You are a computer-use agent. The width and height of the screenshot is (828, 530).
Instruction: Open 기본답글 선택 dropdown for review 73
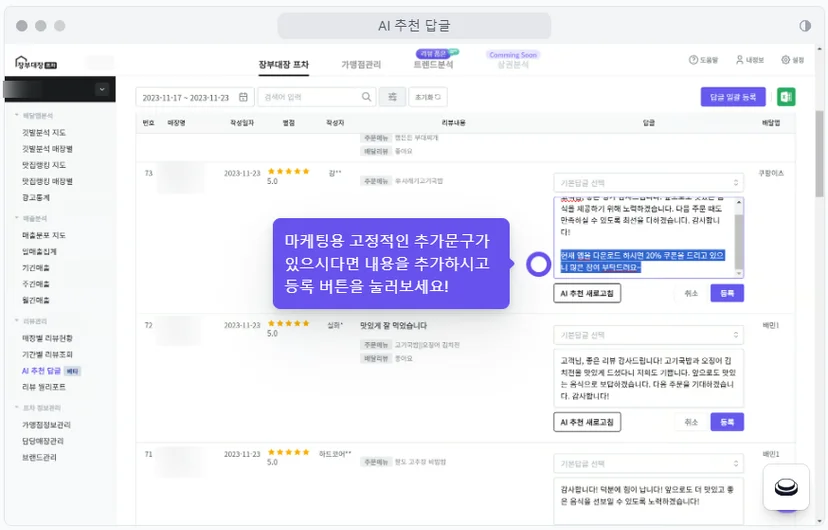click(648, 183)
